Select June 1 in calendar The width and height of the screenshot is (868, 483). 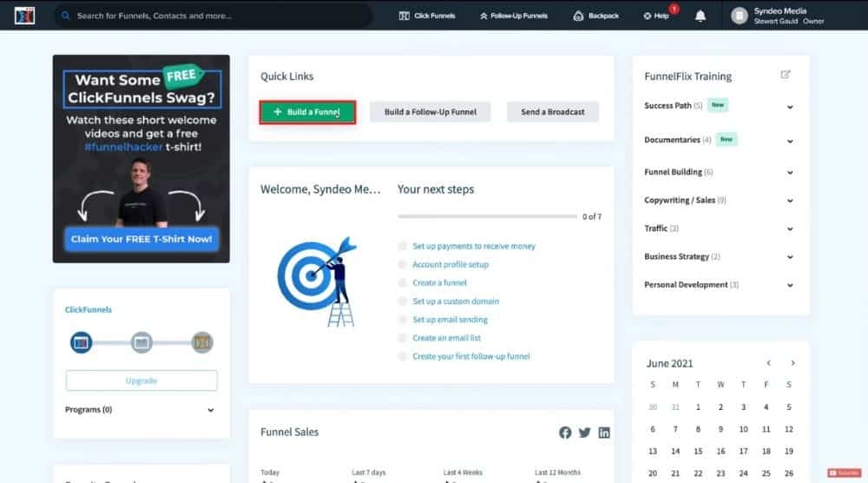(698, 407)
